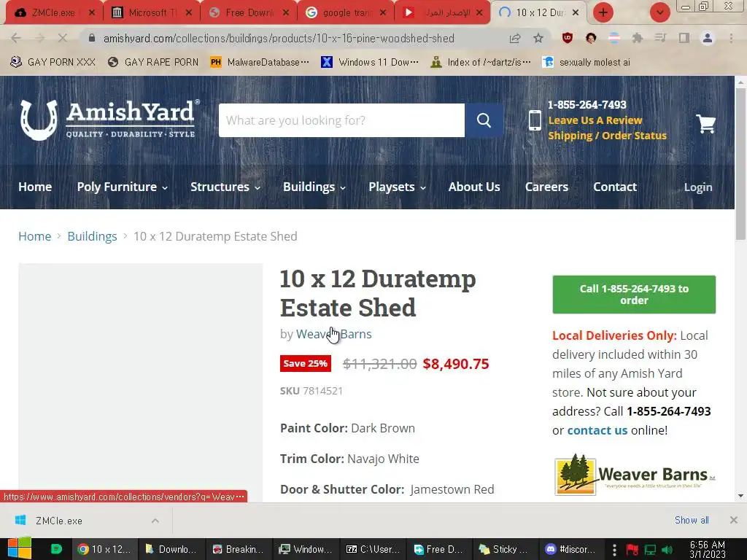747x560 pixels.
Task: Open the media control icon in toolbar
Action: pyautogui.click(x=660, y=38)
